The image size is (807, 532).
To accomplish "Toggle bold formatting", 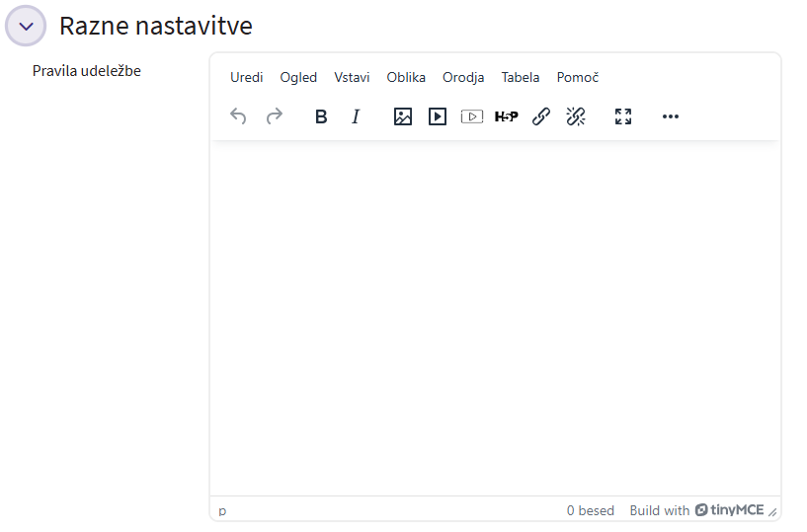I will 321,116.
